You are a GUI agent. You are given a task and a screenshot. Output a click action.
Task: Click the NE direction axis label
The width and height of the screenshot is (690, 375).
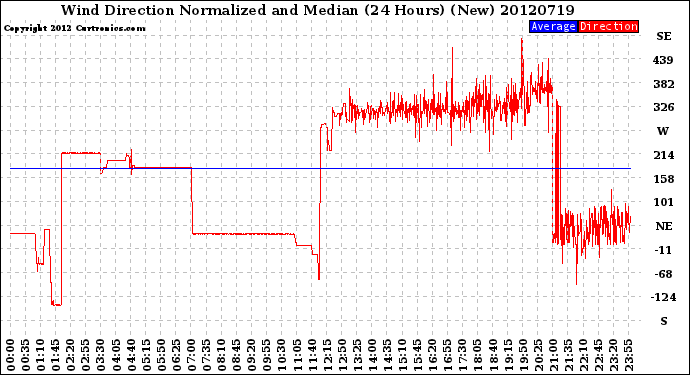point(664,226)
